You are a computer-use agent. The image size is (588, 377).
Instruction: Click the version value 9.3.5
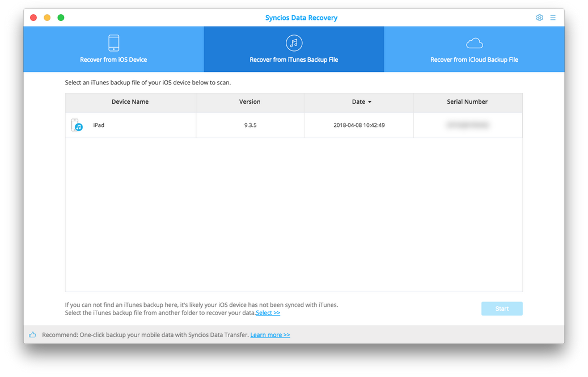tap(251, 125)
